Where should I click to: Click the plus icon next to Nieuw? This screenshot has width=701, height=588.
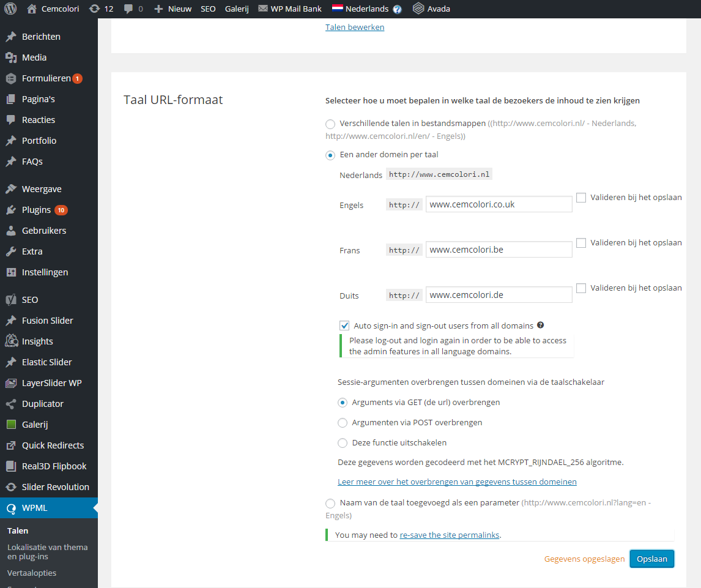click(x=158, y=9)
